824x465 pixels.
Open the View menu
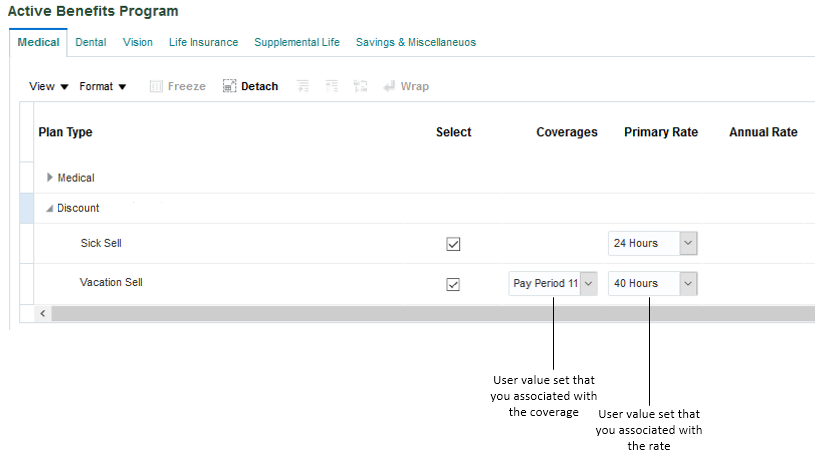click(x=49, y=87)
